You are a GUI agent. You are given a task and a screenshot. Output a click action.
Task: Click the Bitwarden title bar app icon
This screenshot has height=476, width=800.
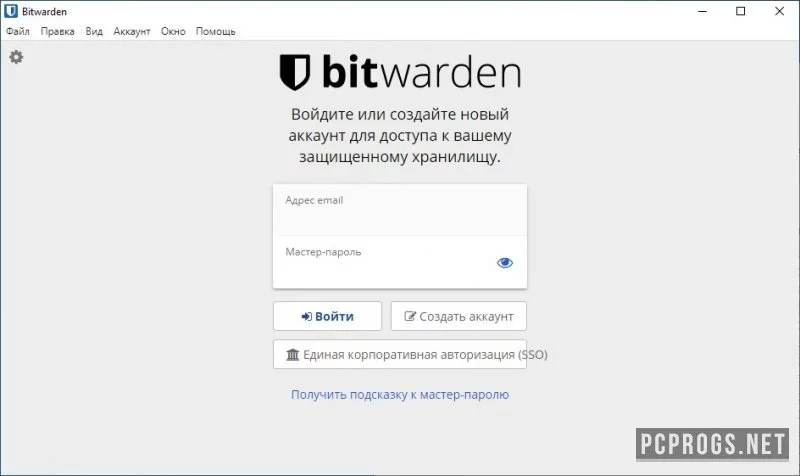[11, 11]
